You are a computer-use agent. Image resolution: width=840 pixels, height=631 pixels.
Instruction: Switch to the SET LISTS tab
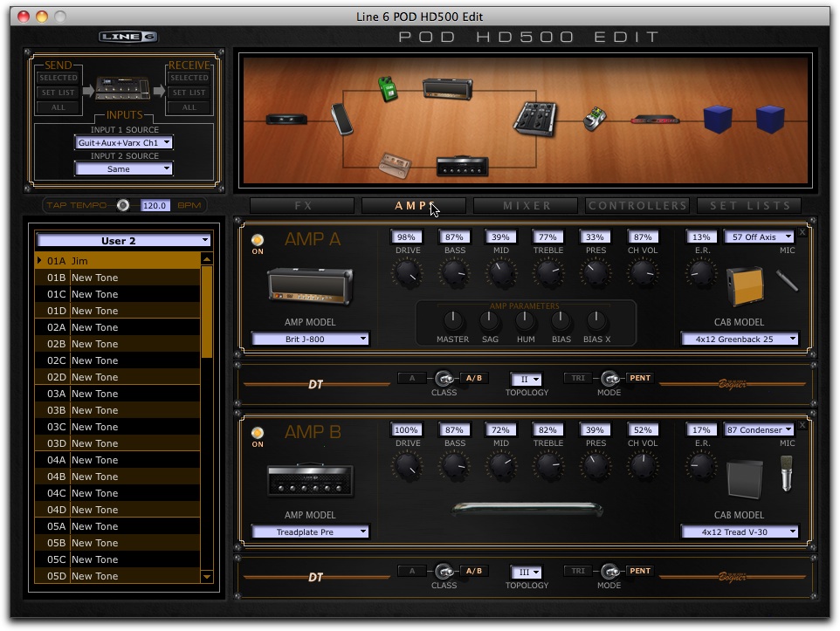(749, 206)
